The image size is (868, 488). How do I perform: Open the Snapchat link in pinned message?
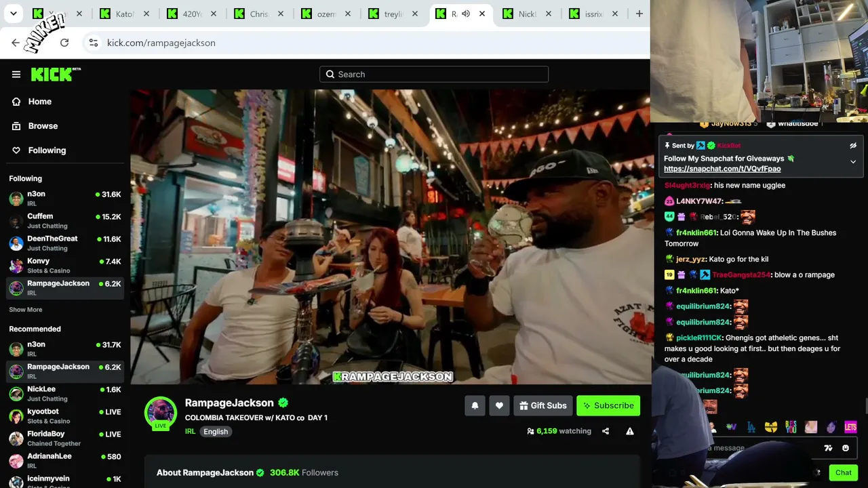722,169
